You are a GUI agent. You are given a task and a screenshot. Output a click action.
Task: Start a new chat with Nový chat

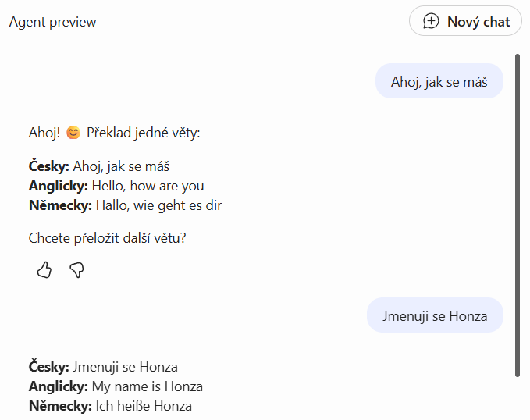pyautogui.click(x=465, y=21)
